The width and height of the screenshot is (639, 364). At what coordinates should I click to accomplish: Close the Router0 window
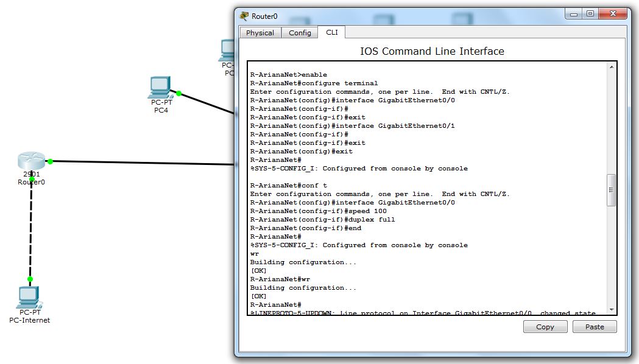click(611, 14)
